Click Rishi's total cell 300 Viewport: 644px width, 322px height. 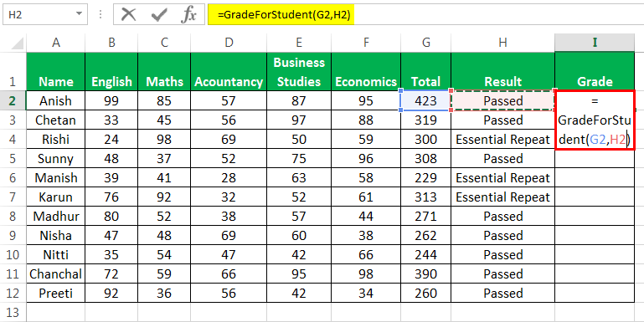pos(425,139)
